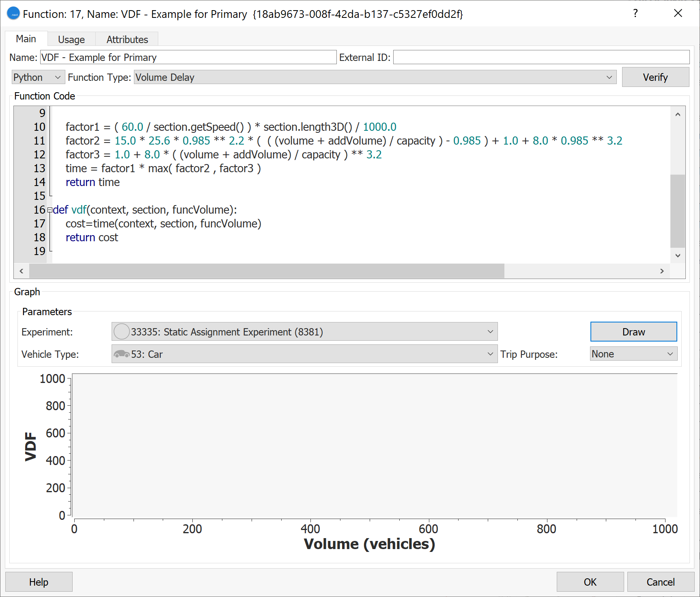Switch to the Attributes tab

point(127,39)
